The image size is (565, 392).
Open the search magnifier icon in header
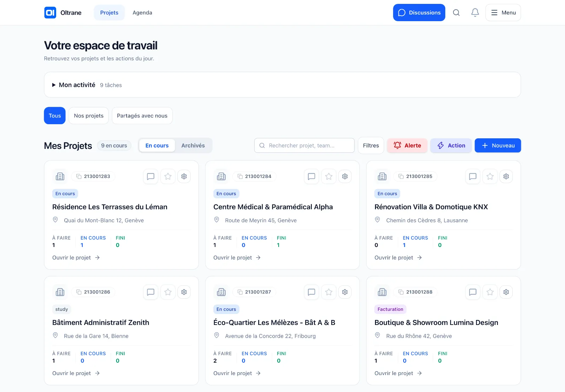(x=456, y=13)
